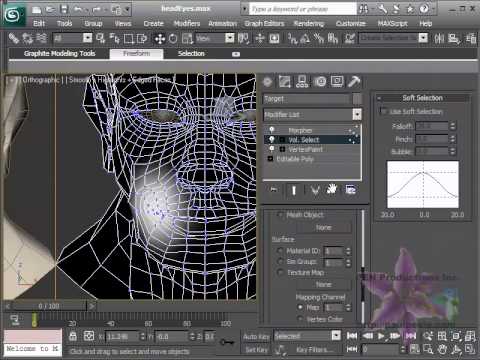Select the Vertex Color radio button
Screen dimensions: 480x360
coord(300,319)
